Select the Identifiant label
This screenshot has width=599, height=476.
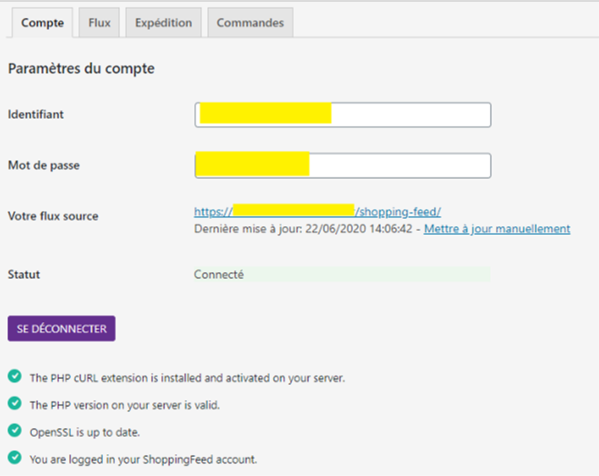[x=36, y=114]
